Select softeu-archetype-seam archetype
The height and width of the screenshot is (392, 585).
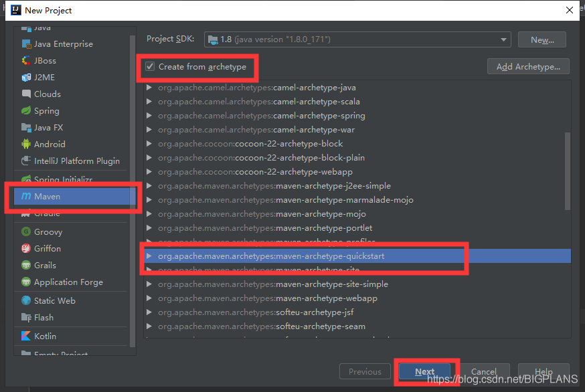357,326
